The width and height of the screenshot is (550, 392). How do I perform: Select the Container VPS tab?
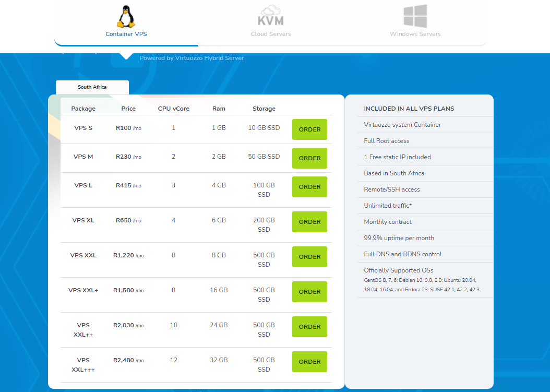coord(126,33)
